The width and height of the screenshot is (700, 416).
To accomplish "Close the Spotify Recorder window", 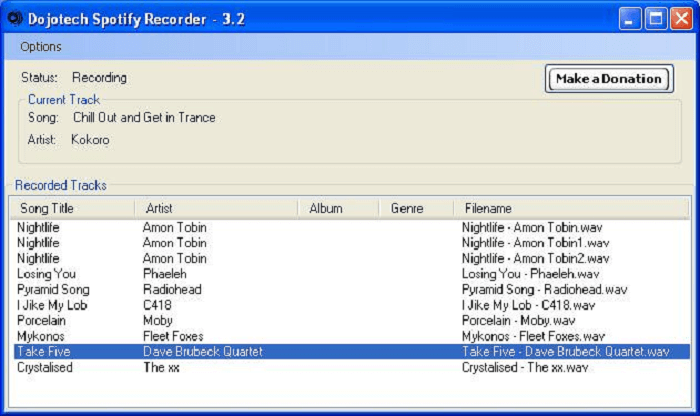I will point(682,19).
